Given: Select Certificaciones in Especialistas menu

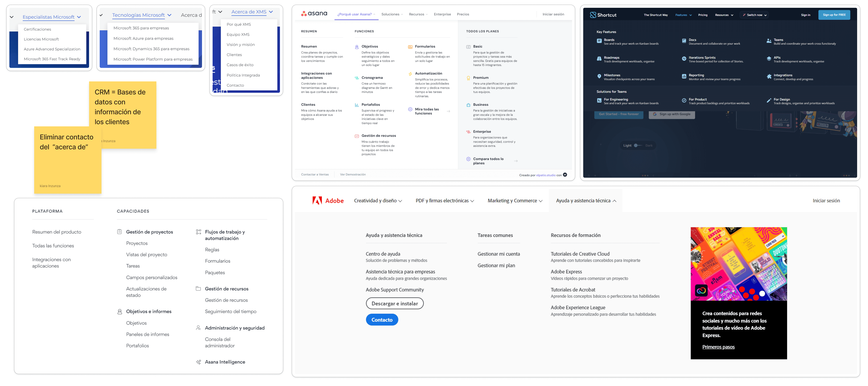Looking at the screenshot, I should pos(37,29).
